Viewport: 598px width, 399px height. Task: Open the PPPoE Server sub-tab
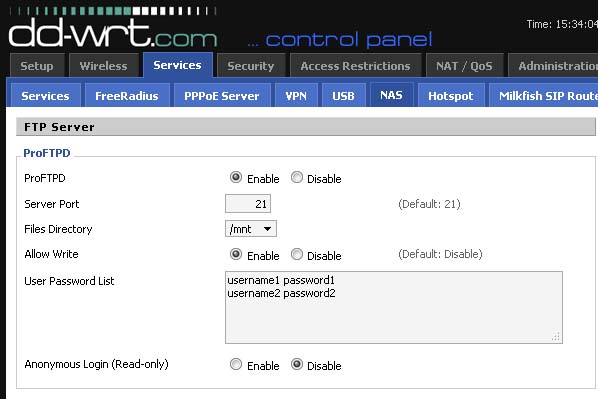[x=222, y=95]
